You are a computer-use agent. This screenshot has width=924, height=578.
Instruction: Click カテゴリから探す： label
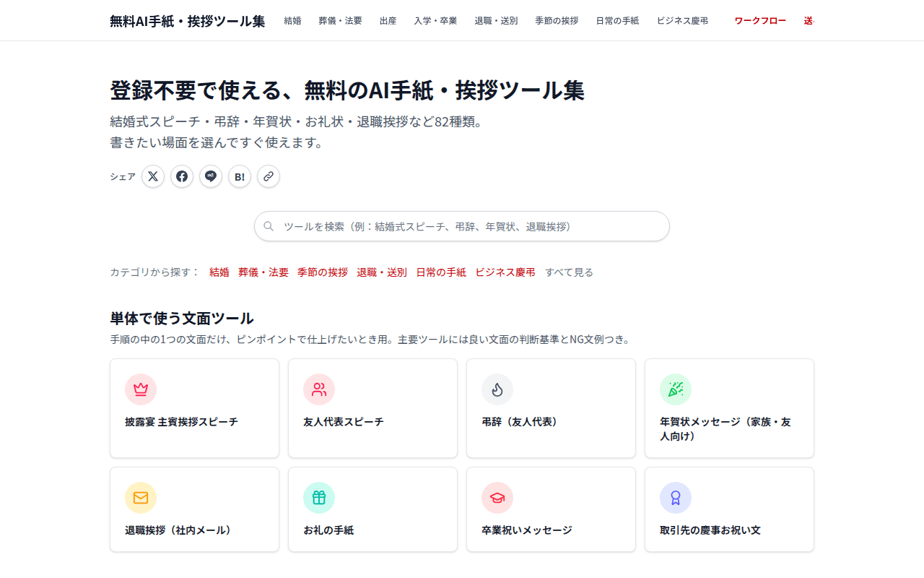point(154,272)
